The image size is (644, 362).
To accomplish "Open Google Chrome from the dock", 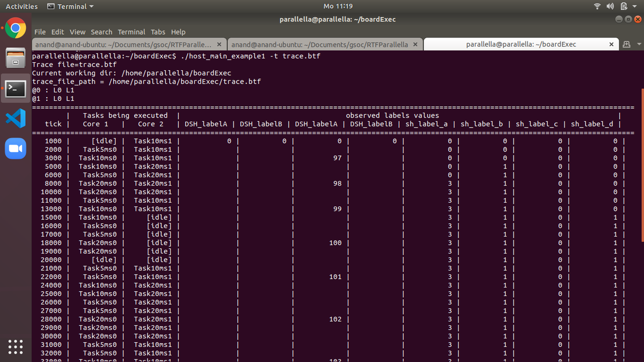I will 16,28.
